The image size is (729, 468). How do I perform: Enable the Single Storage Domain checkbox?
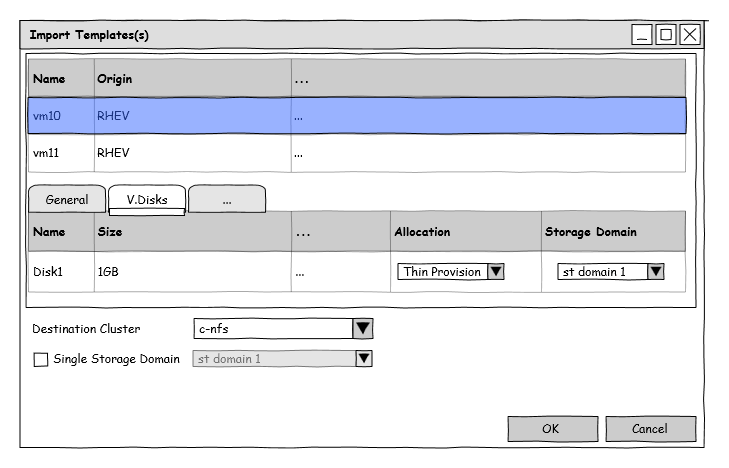click(41, 359)
